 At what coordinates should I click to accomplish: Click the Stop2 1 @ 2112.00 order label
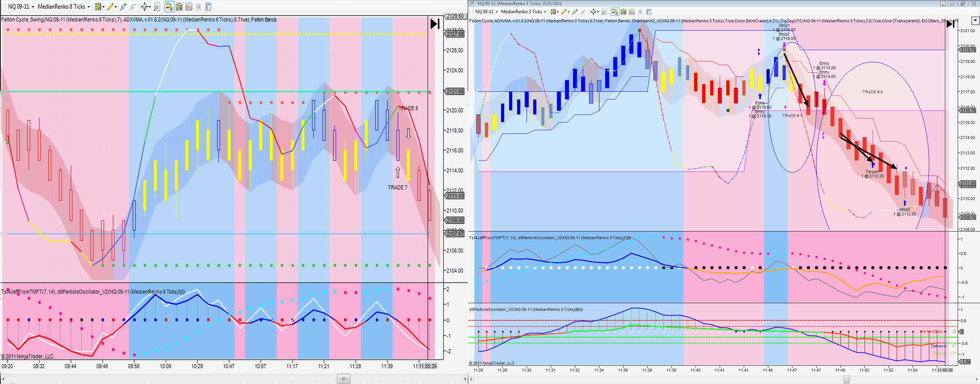pyautogui.click(x=905, y=212)
